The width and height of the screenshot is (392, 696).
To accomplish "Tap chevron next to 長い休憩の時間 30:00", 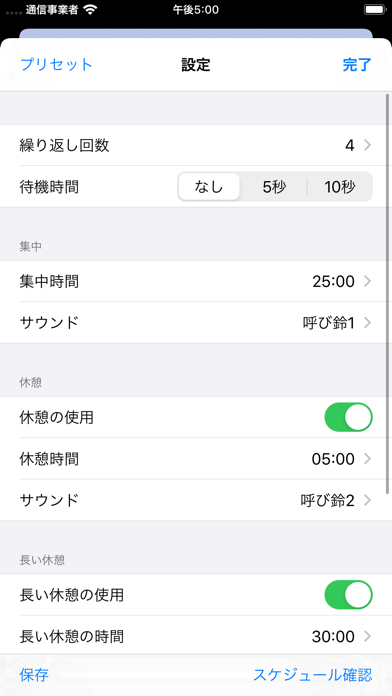I will 367,637.
